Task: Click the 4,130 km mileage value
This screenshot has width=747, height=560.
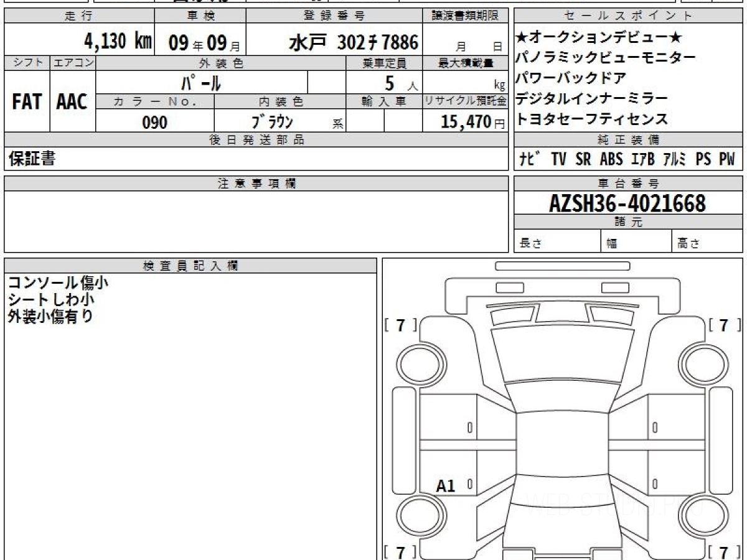Action: click(x=118, y=42)
